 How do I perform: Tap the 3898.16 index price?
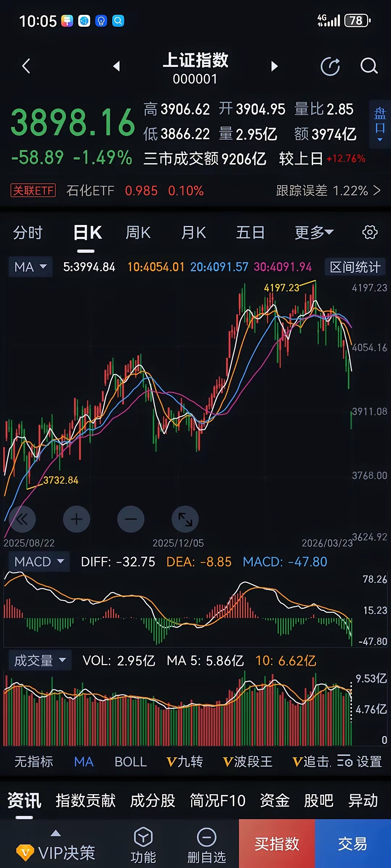pos(73,123)
